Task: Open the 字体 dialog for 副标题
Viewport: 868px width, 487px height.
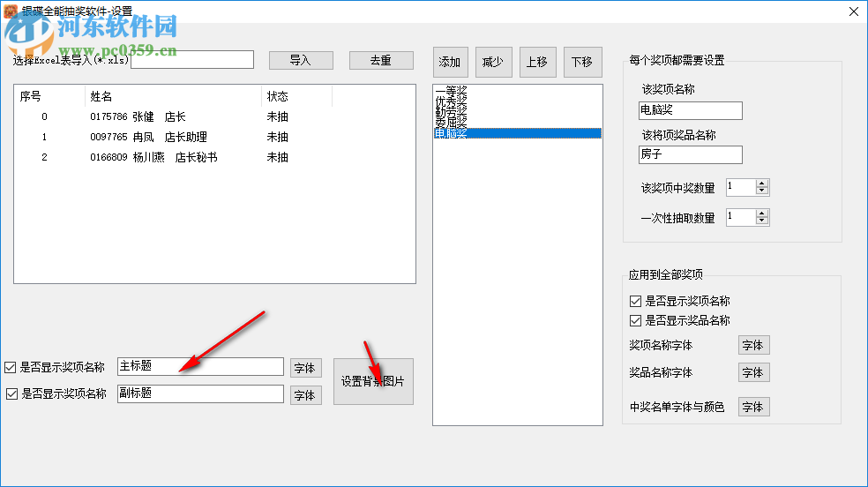Action: click(x=305, y=395)
